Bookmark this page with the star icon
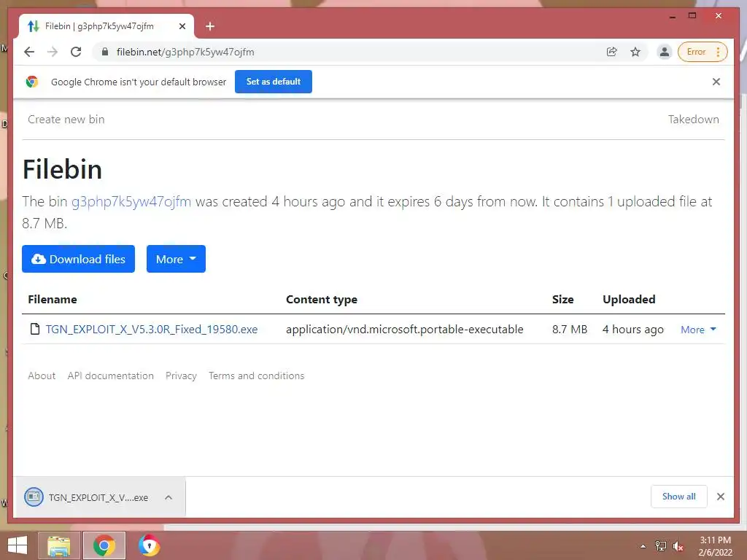The width and height of the screenshot is (747, 560). 635,52
